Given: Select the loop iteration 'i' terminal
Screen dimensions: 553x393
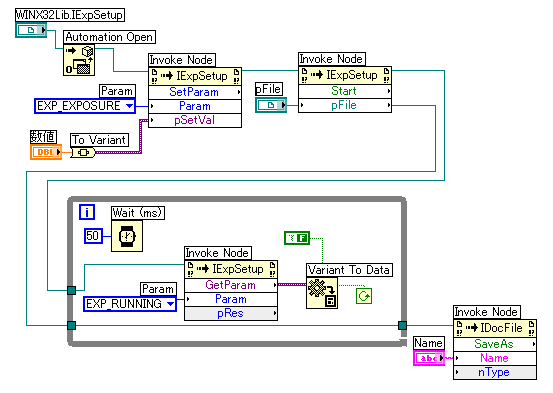Looking at the screenshot, I should [x=87, y=212].
